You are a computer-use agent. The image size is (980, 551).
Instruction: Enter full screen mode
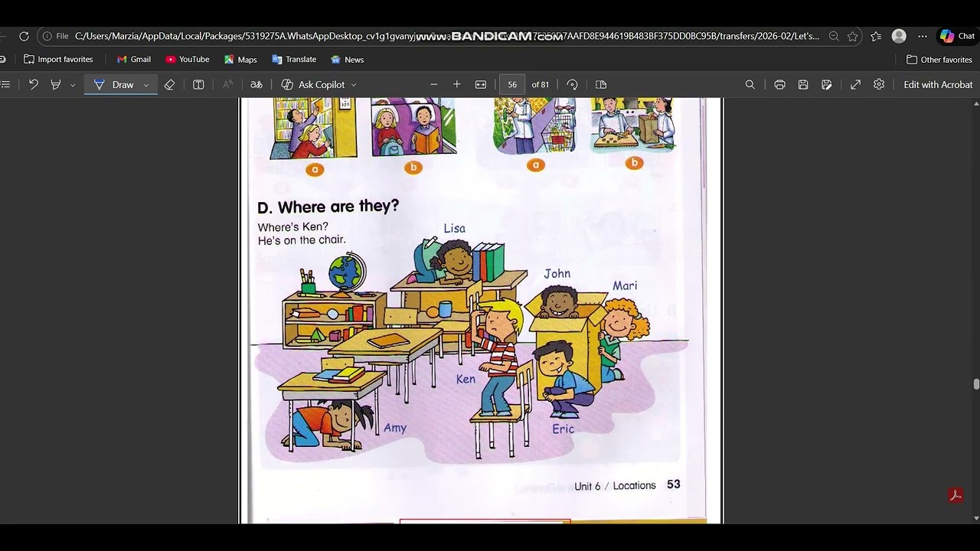[x=855, y=85]
